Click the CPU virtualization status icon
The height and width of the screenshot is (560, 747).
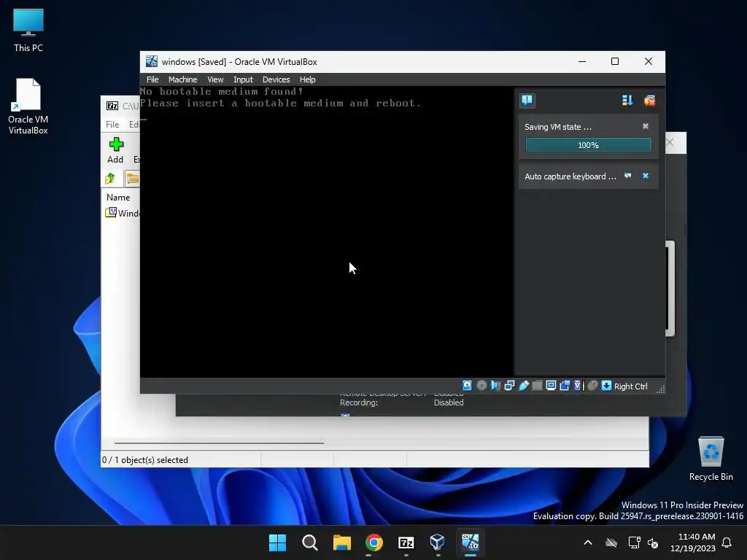[578, 386]
